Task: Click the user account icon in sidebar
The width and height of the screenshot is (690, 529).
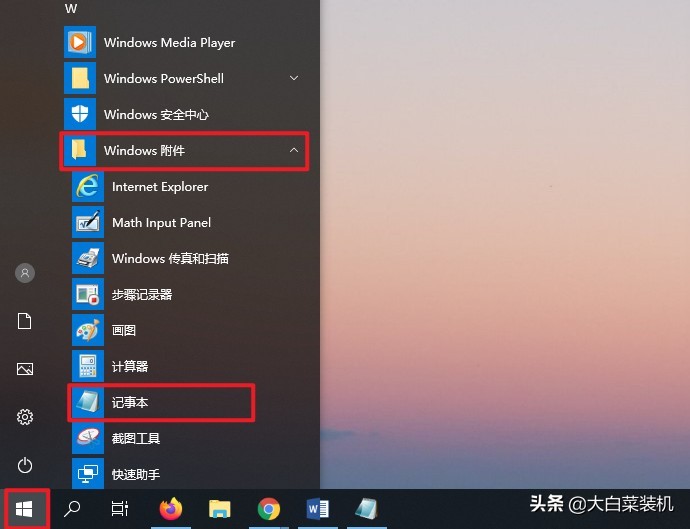Action: click(x=25, y=273)
